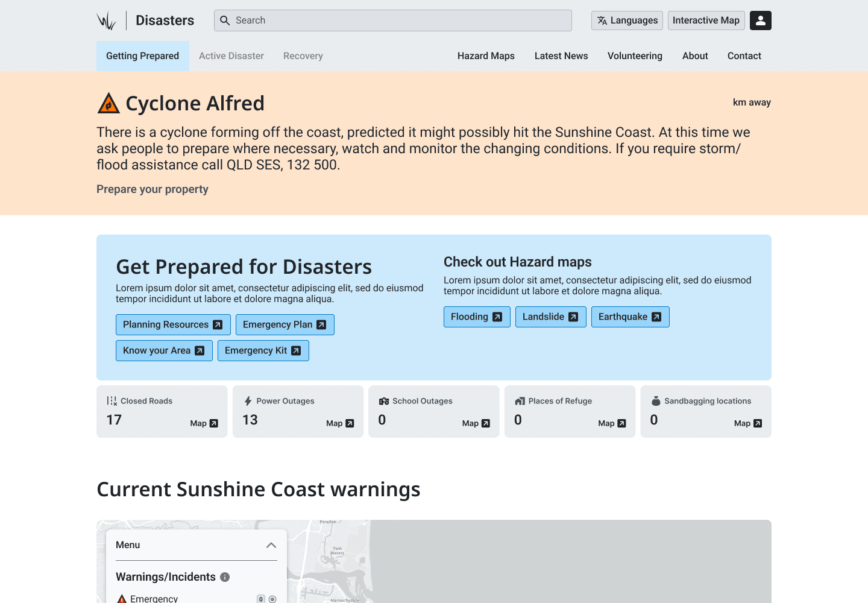Click the Languages button
Image resolution: width=868 pixels, height=603 pixels.
(x=627, y=21)
